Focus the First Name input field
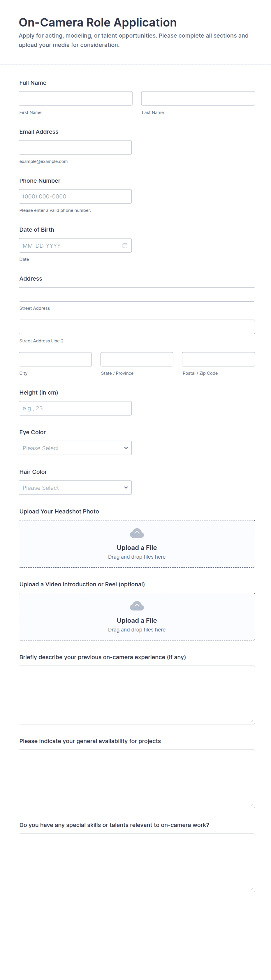 coord(75,98)
